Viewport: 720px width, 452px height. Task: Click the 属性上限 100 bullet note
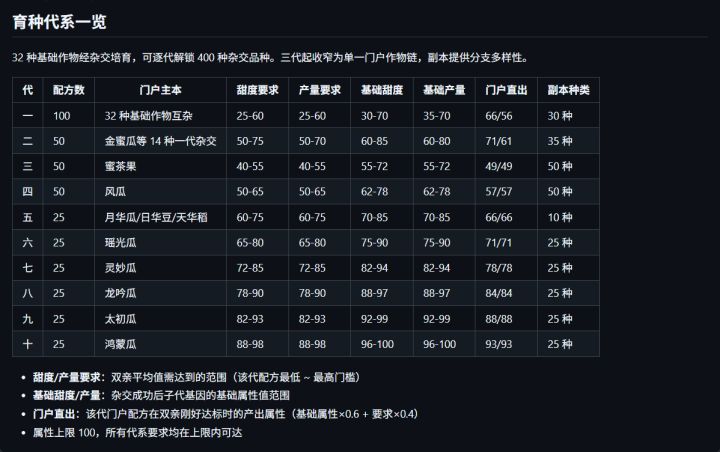[x=138, y=433]
